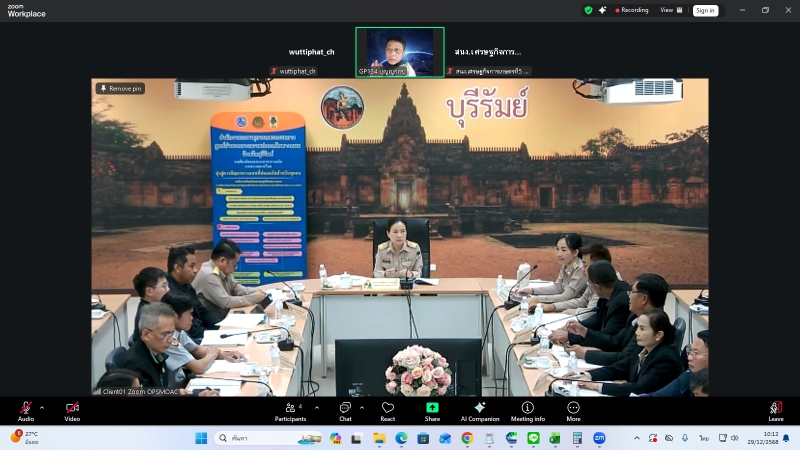Expand audio options arrow beside Audio

click(42, 408)
